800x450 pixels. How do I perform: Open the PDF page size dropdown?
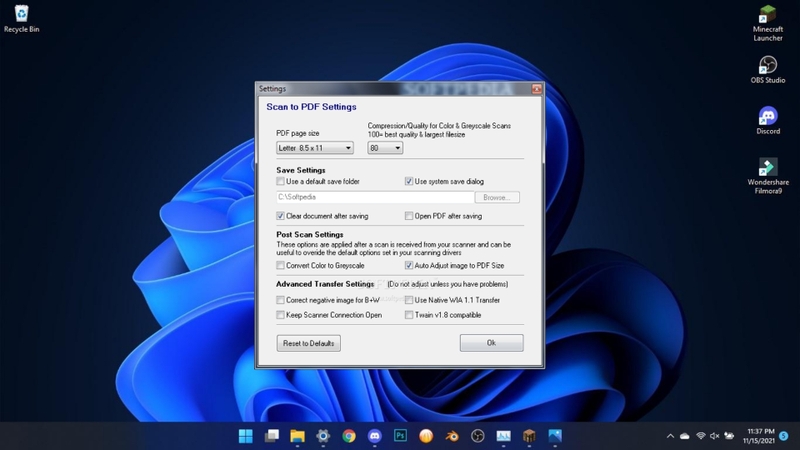coord(315,148)
